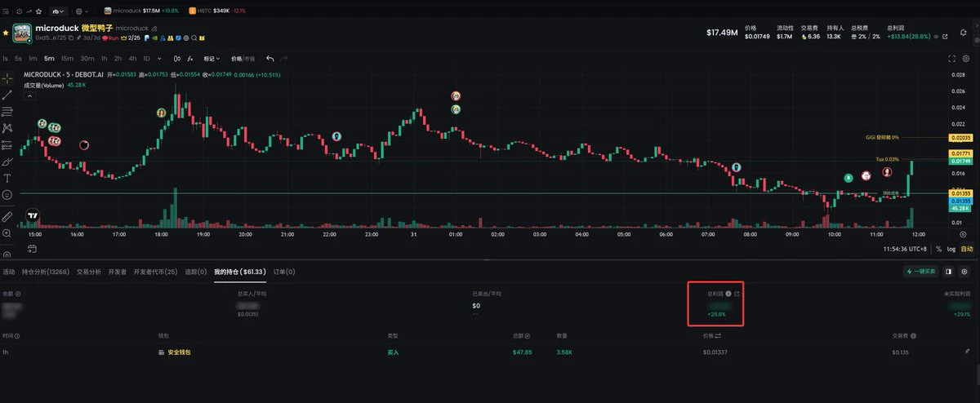This screenshot has height=403, width=980.
Task: Switch to the 活动 activity tab
Action: click(x=8, y=271)
